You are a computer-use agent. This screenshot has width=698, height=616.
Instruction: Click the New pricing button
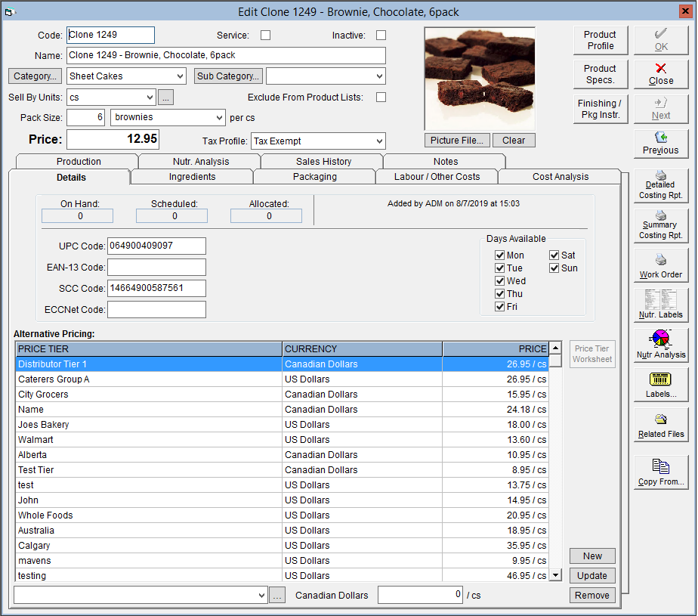pyautogui.click(x=592, y=556)
